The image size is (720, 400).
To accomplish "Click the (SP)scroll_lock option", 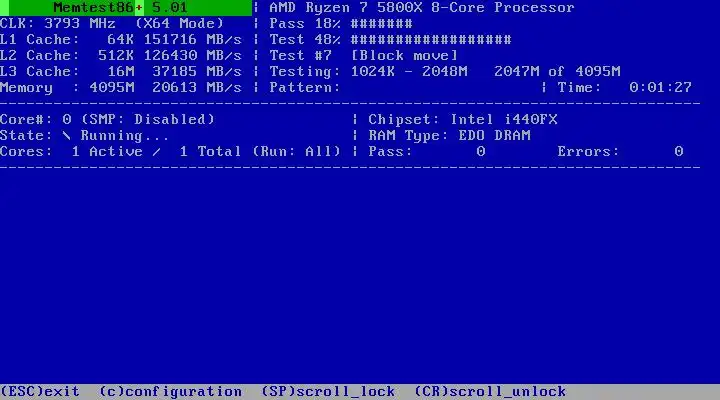I will pos(328,392).
